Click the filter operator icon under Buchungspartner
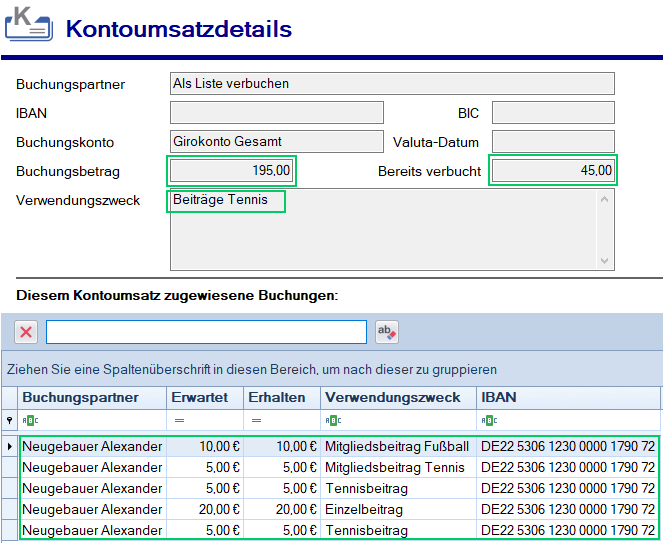This screenshot has width=663, height=543. coord(29,421)
